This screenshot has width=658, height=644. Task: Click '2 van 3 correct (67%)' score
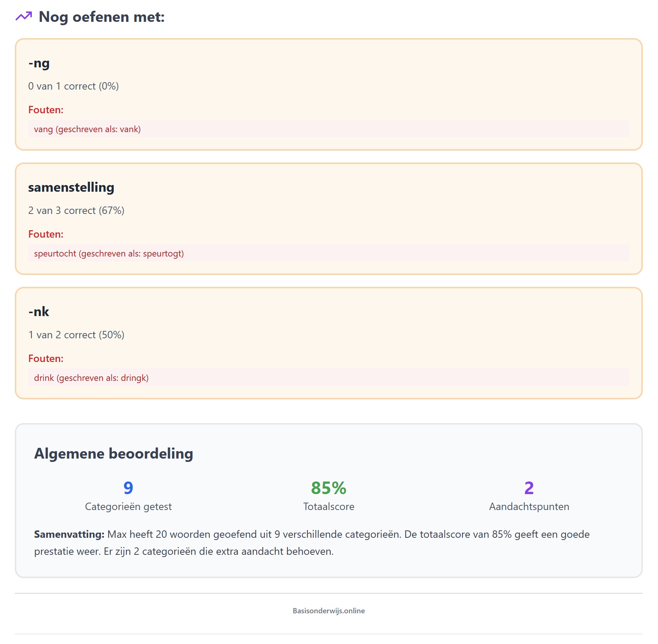(76, 211)
